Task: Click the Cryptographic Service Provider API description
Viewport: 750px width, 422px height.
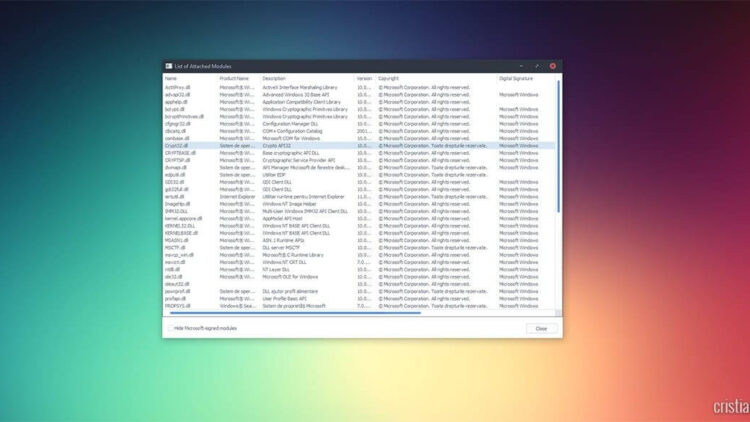Action: click(298, 160)
